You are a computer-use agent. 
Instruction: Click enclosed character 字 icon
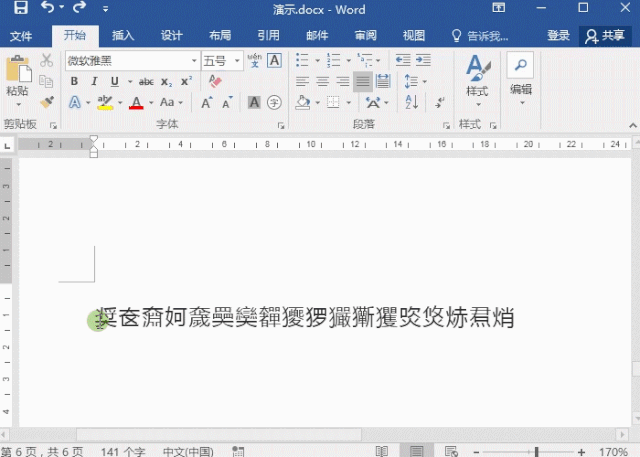274,102
